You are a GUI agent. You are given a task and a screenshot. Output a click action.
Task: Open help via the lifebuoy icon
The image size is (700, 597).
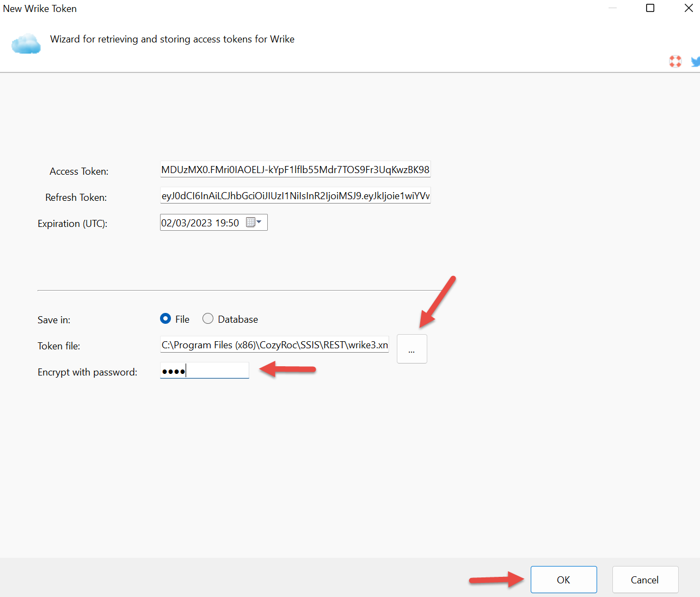tap(675, 61)
